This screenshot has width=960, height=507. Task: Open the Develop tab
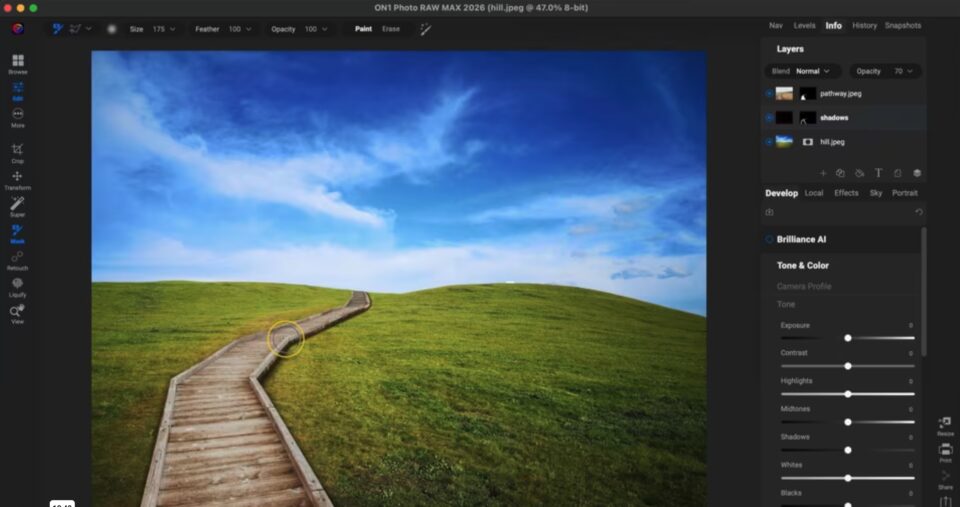click(781, 193)
